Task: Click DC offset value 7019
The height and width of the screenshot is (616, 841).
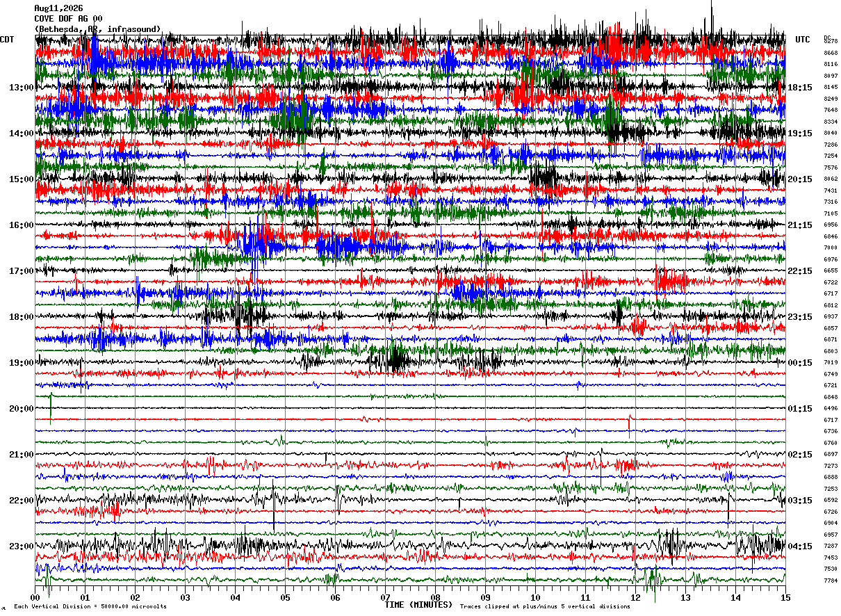Action: click(831, 362)
